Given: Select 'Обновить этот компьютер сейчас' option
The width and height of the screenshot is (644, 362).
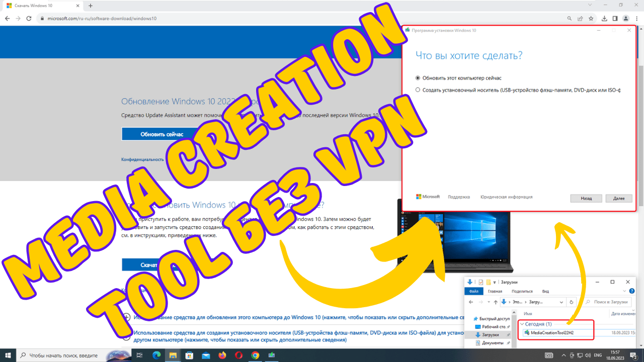Looking at the screenshot, I should pos(458,78).
